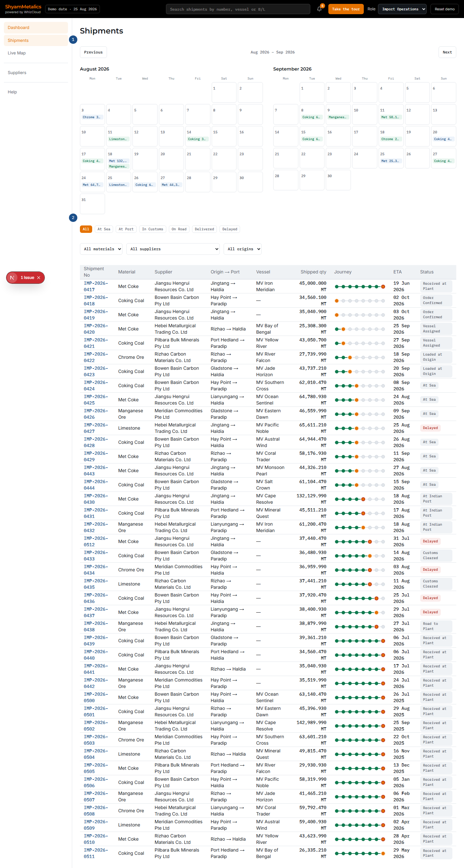Go to Dashboard in sidebar
The image size is (464, 868).
click(x=36, y=28)
